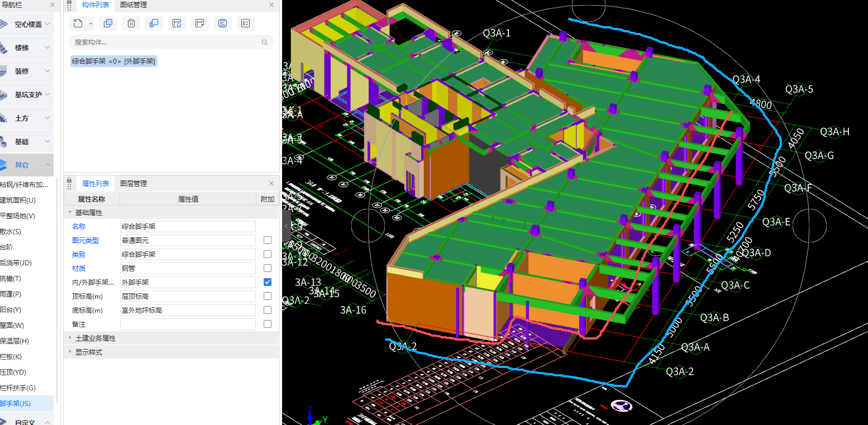Image resolution: width=868 pixels, height=425 pixels.
Task: Click the new component icon
Action: (78, 23)
